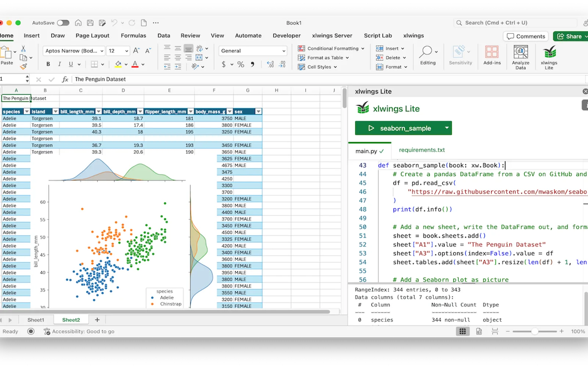Toggle middle vertical alignment

tap(178, 48)
